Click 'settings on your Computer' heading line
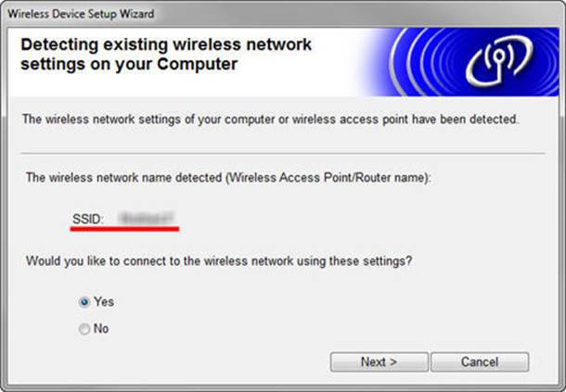566x392 pixels. [x=129, y=65]
